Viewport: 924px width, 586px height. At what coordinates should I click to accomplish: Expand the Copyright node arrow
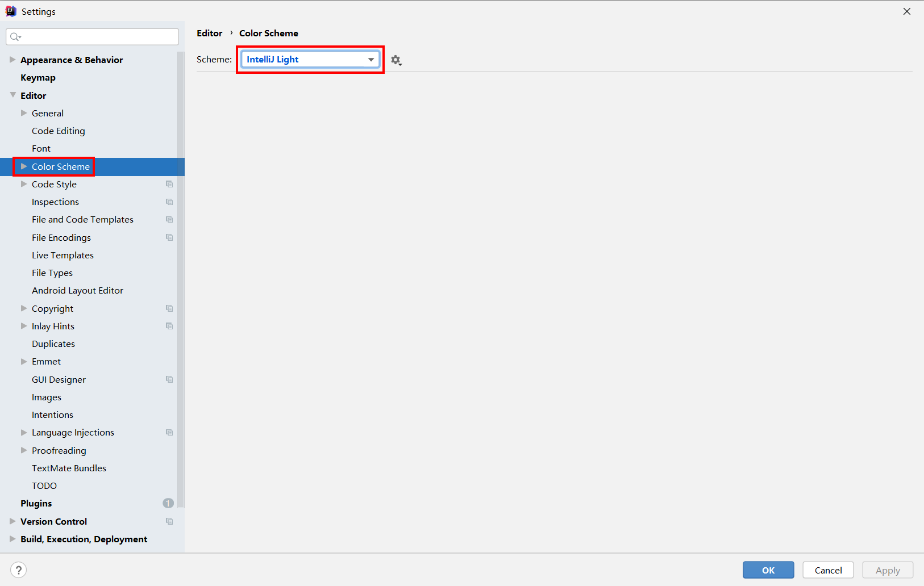(24, 308)
